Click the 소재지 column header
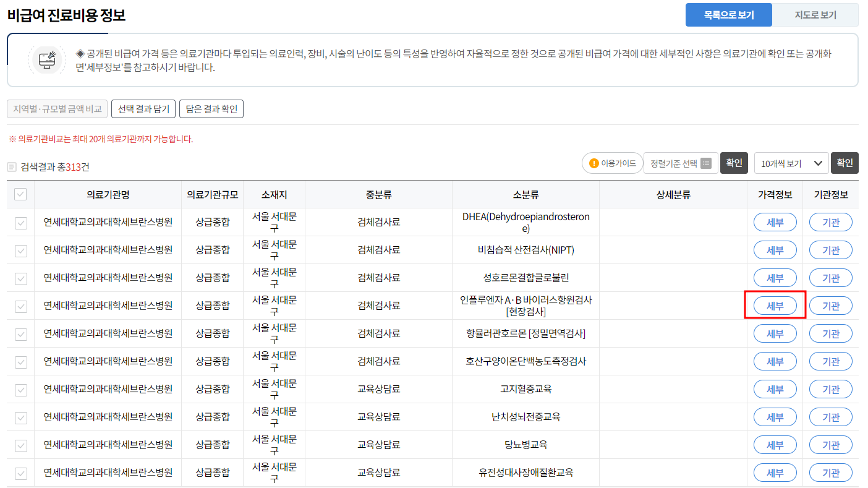Viewport: 868px width, 488px height. pyautogui.click(x=274, y=195)
